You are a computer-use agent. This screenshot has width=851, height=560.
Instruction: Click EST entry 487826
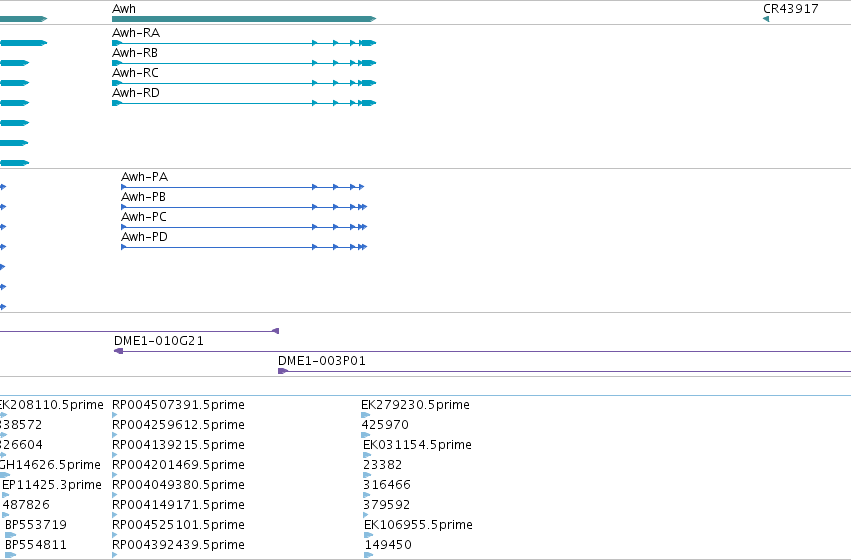pyautogui.click(x=26, y=505)
